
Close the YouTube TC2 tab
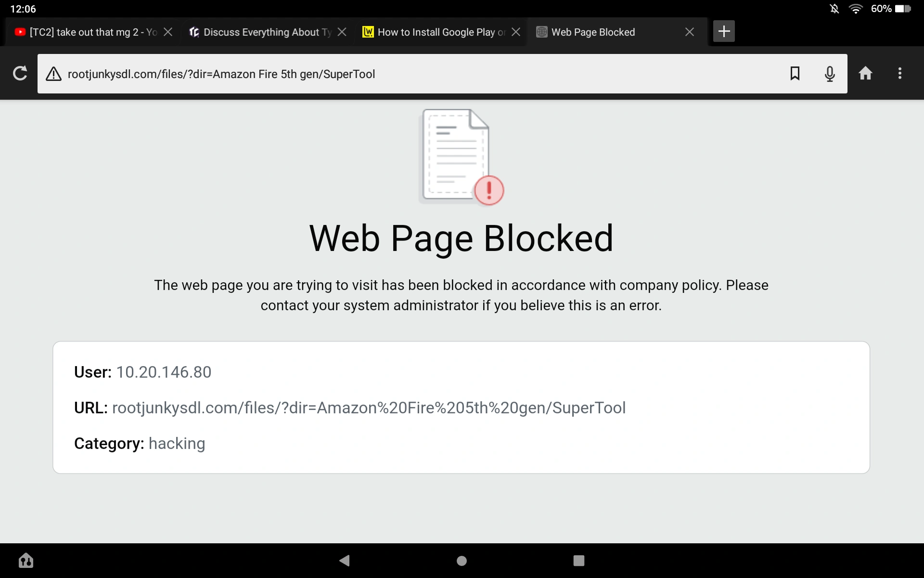click(x=168, y=32)
